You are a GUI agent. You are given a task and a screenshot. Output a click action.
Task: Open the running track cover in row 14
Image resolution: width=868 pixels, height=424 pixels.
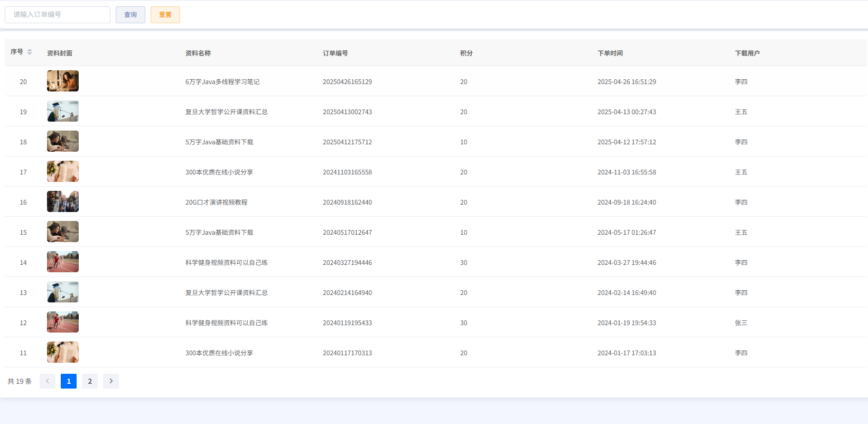pos(63,262)
